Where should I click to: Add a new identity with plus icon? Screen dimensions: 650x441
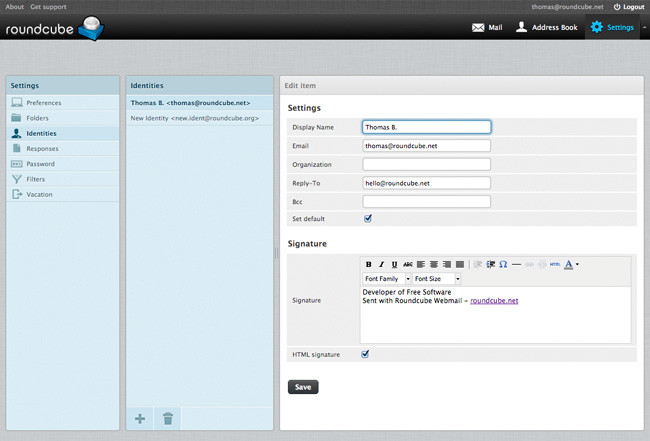pyautogui.click(x=140, y=419)
